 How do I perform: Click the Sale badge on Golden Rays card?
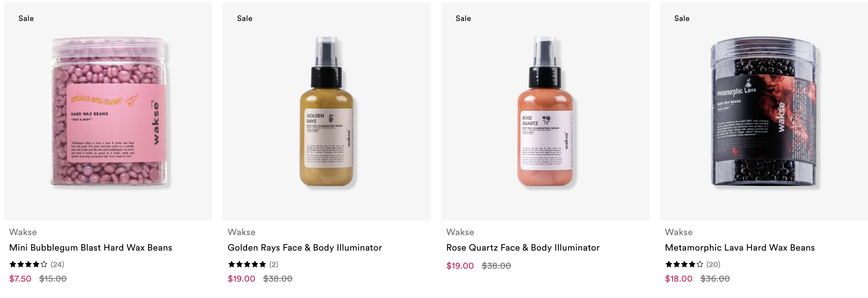click(245, 18)
